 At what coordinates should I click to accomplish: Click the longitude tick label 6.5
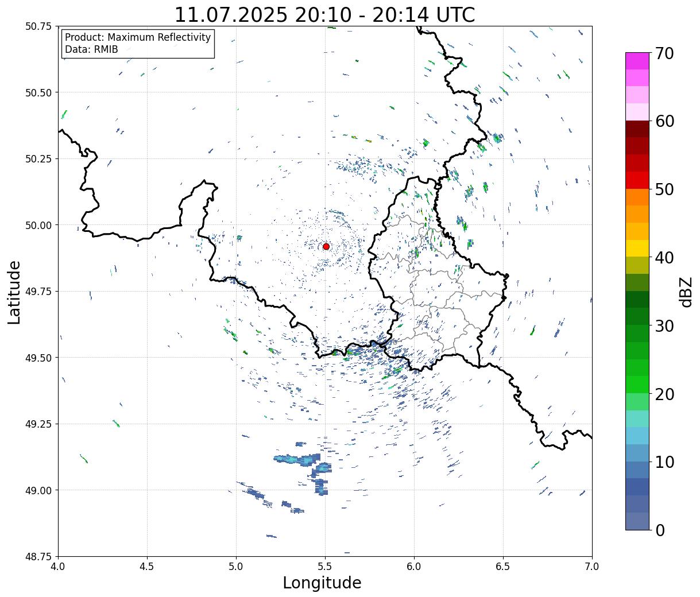[x=503, y=566]
